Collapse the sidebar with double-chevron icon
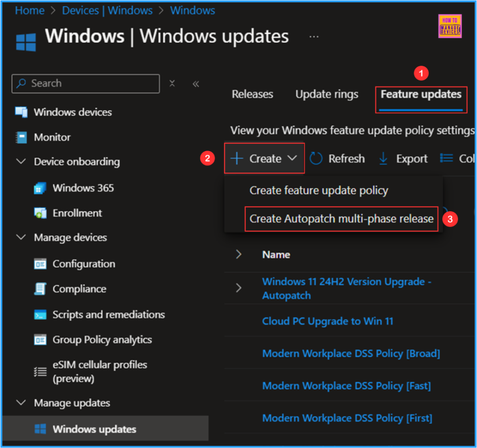 pyautogui.click(x=196, y=84)
